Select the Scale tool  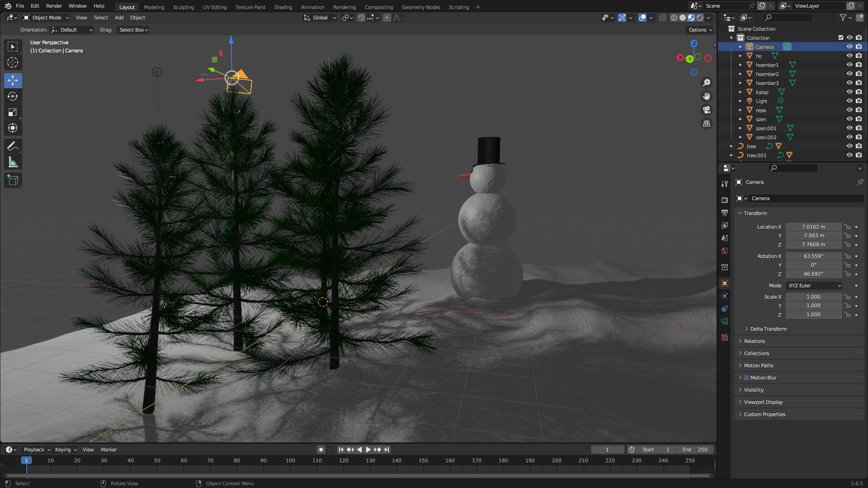pyautogui.click(x=13, y=112)
